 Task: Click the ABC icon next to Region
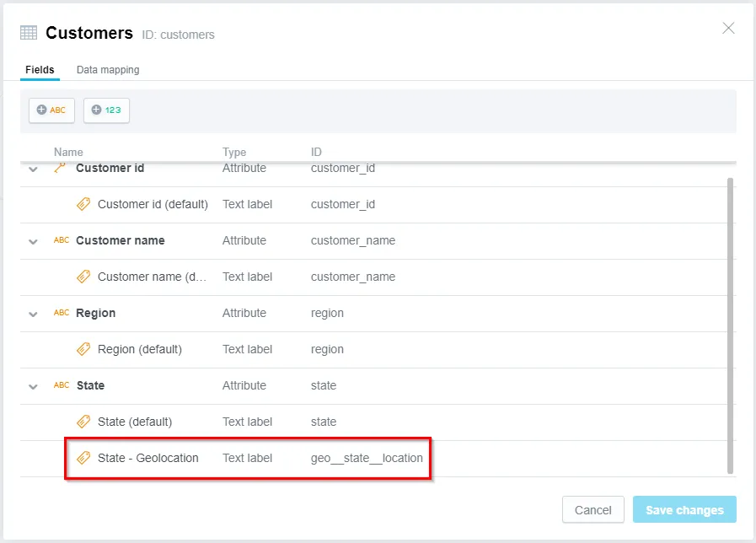tap(60, 313)
